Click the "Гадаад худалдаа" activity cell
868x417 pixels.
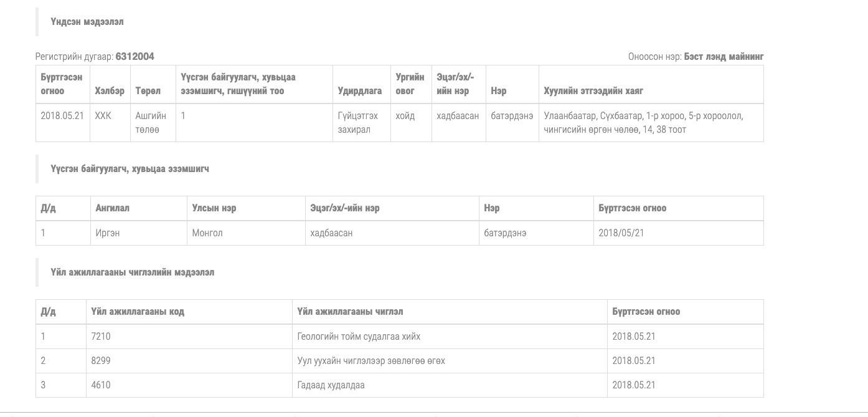pos(331,385)
